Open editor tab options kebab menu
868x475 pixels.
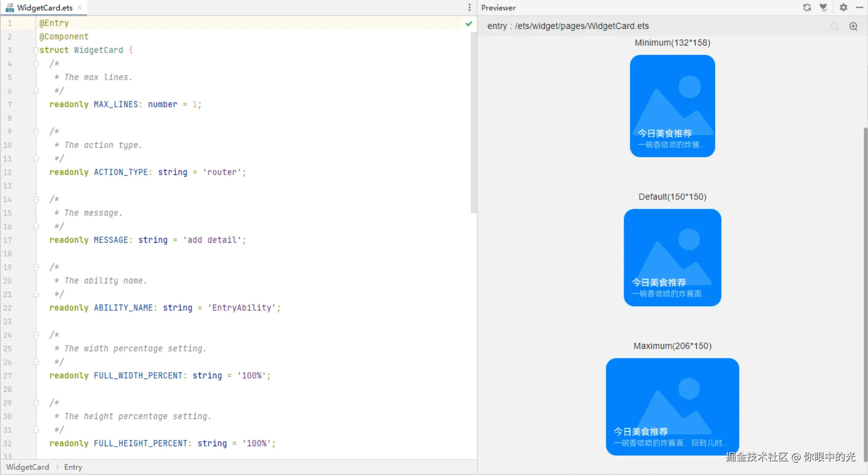tap(470, 8)
